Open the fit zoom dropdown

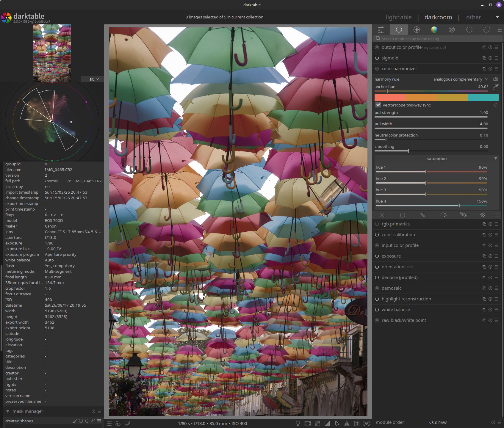tap(94, 79)
